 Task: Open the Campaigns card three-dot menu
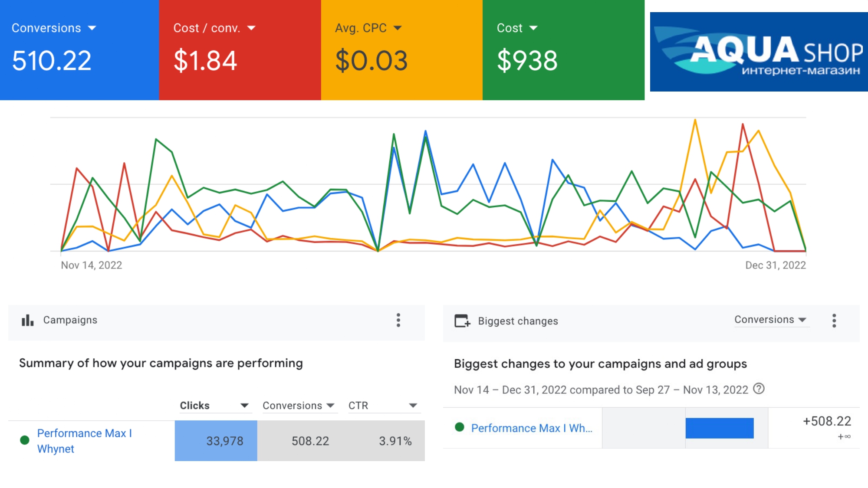[398, 320]
